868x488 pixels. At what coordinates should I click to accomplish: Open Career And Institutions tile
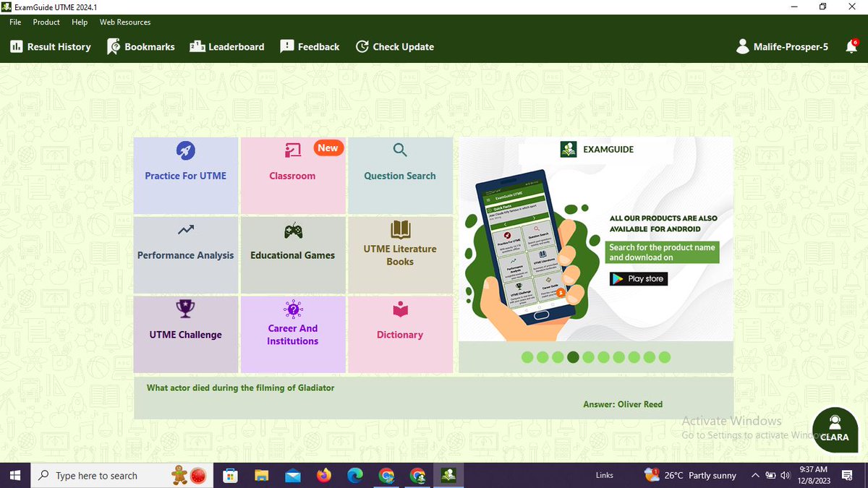(x=293, y=335)
